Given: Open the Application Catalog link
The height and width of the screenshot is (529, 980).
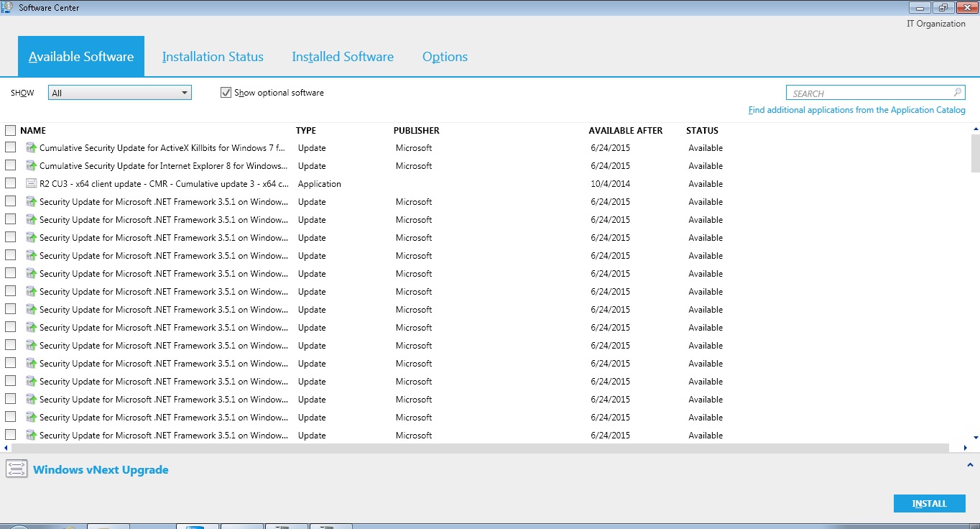Looking at the screenshot, I should 856,110.
